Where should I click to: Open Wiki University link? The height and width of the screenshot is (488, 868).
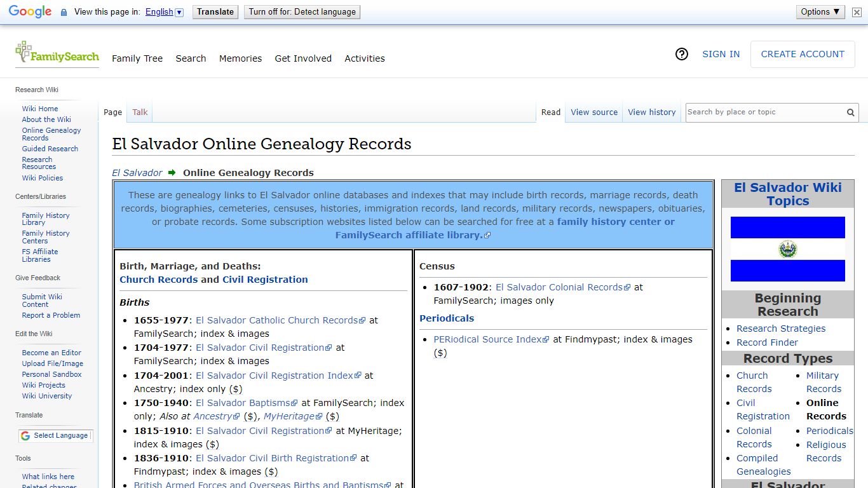tap(47, 396)
